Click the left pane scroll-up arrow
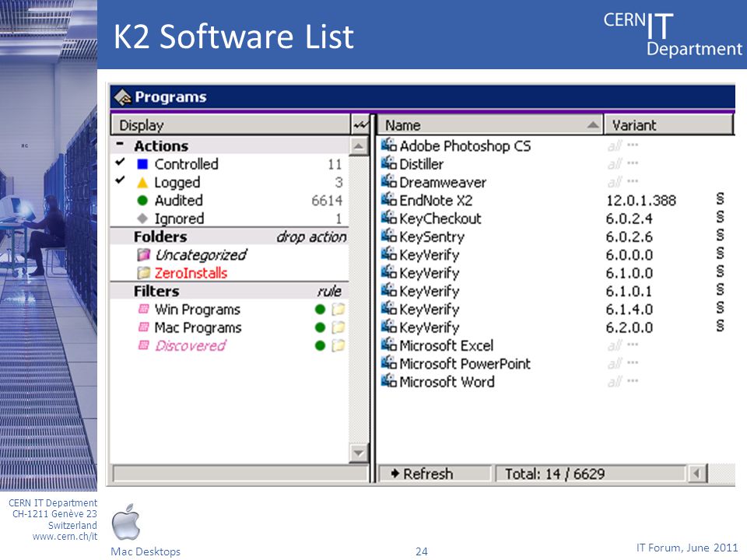Screen dimensions: 747x560 [359, 145]
